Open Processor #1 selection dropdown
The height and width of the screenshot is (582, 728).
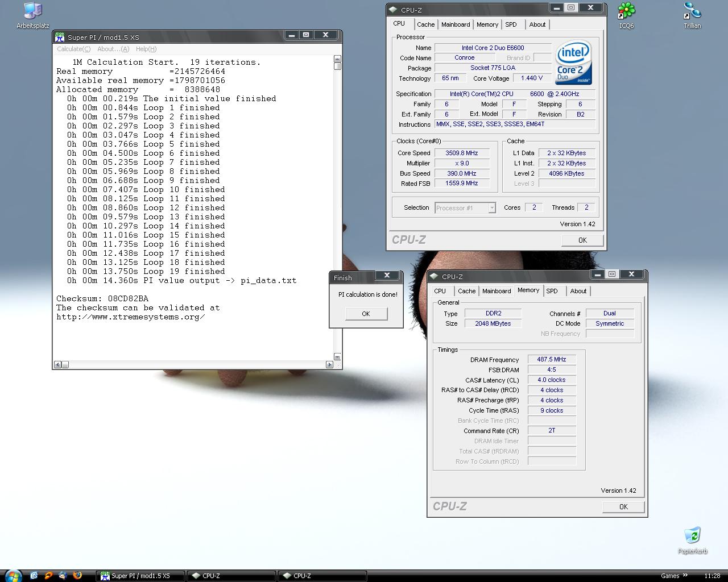465,208
